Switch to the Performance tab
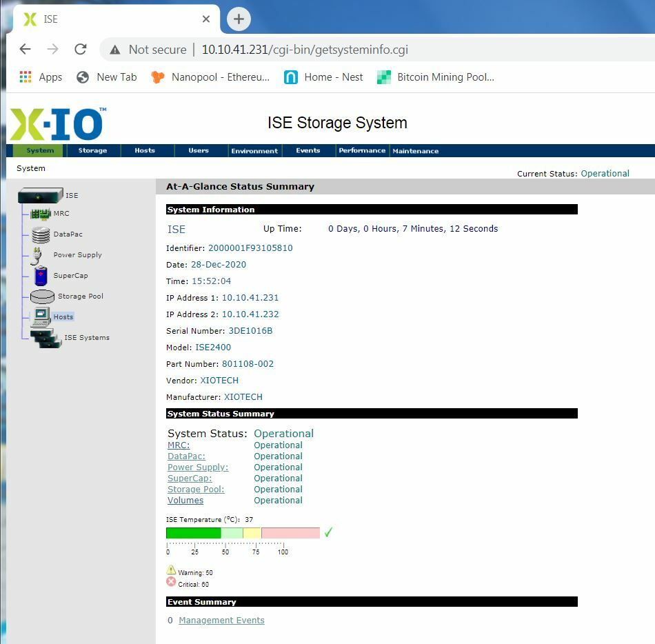The height and width of the screenshot is (644, 655). [362, 150]
